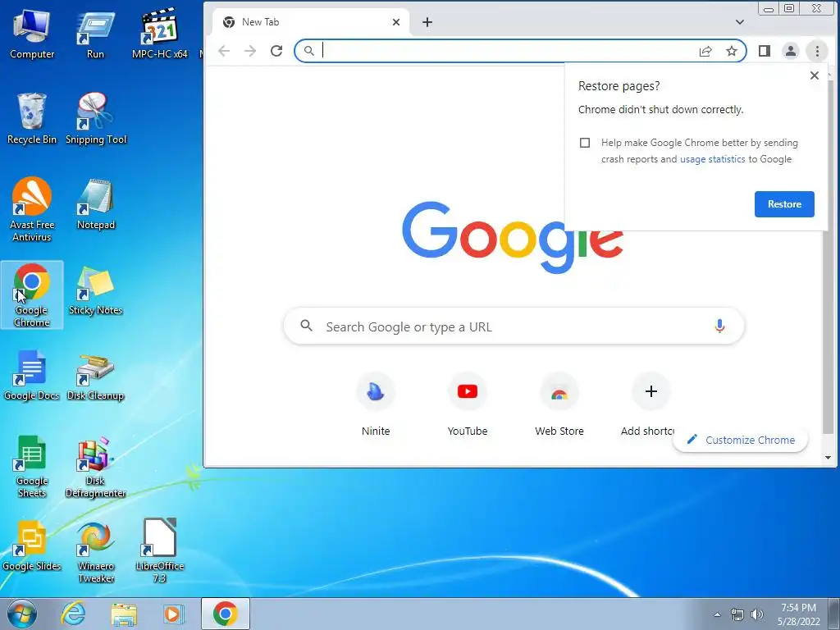Viewport: 840px width, 630px height.
Task: Open the volume speaker tray icon
Action: (756, 614)
